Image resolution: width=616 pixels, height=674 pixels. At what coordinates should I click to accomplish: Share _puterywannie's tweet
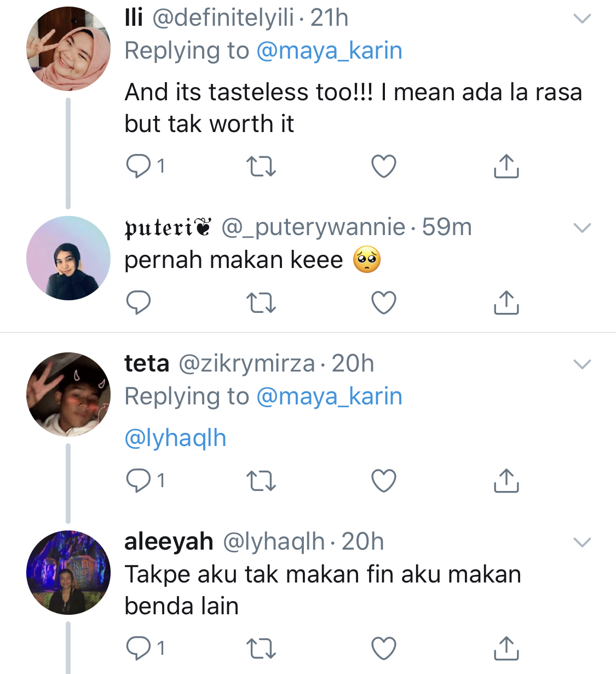tap(506, 302)
